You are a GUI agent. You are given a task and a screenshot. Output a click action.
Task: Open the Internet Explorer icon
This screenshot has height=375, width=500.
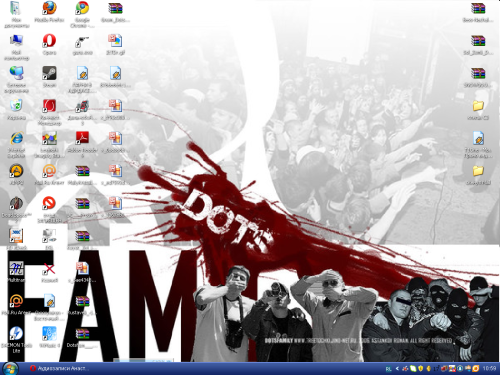16,138
